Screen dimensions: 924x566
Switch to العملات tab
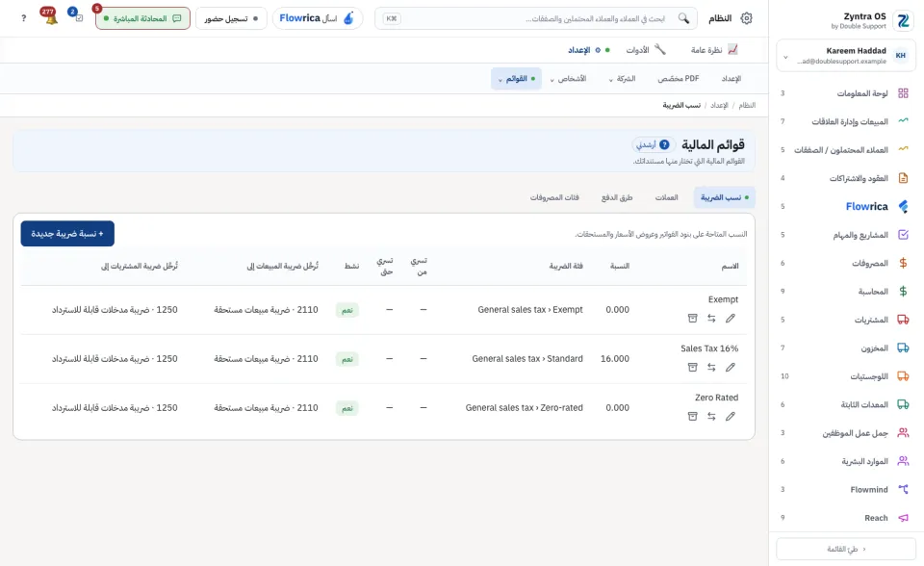[x=666, y=197]
